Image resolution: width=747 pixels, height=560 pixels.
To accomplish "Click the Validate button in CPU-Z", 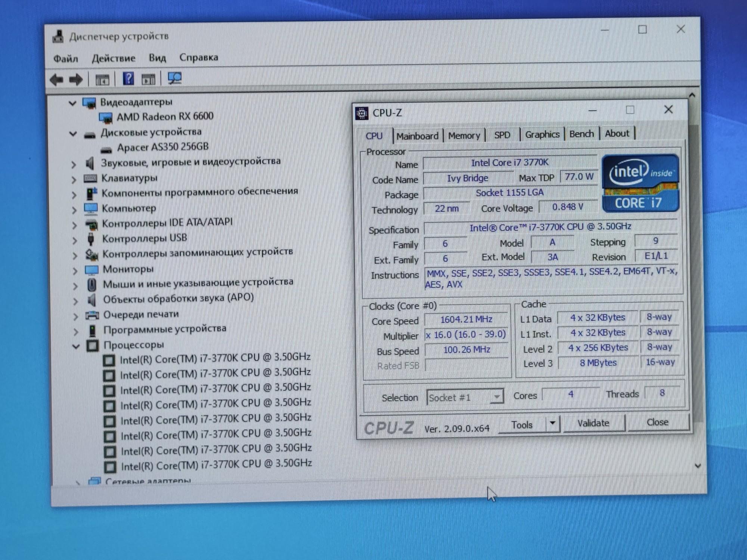I will (593, 423).
